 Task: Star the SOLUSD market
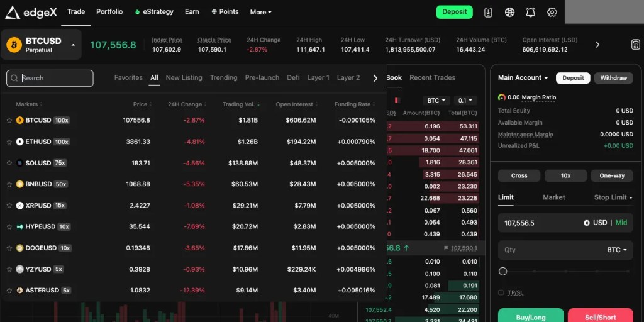(9, 163)
